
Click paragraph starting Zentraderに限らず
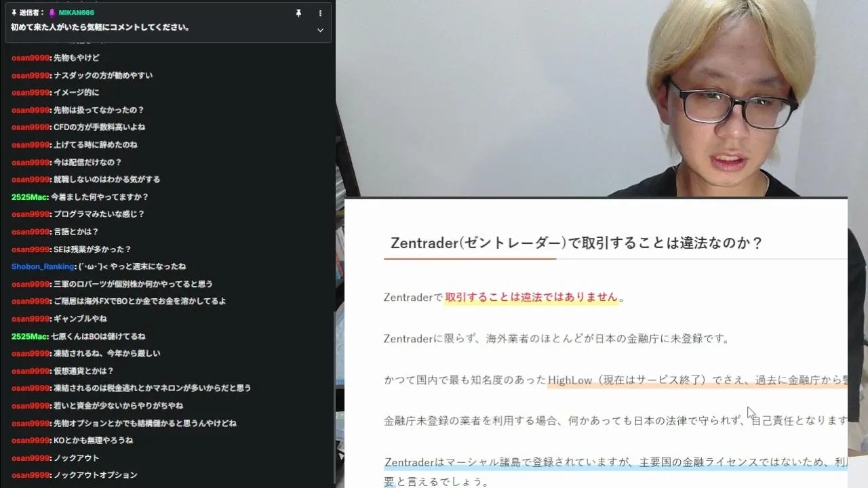(x=556, y=338)
